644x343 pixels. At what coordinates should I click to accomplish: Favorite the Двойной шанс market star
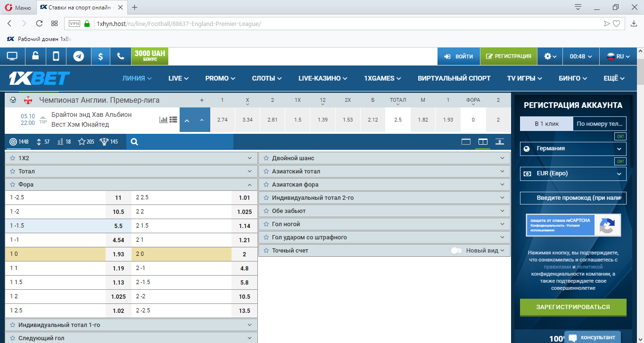click(266, 158)
